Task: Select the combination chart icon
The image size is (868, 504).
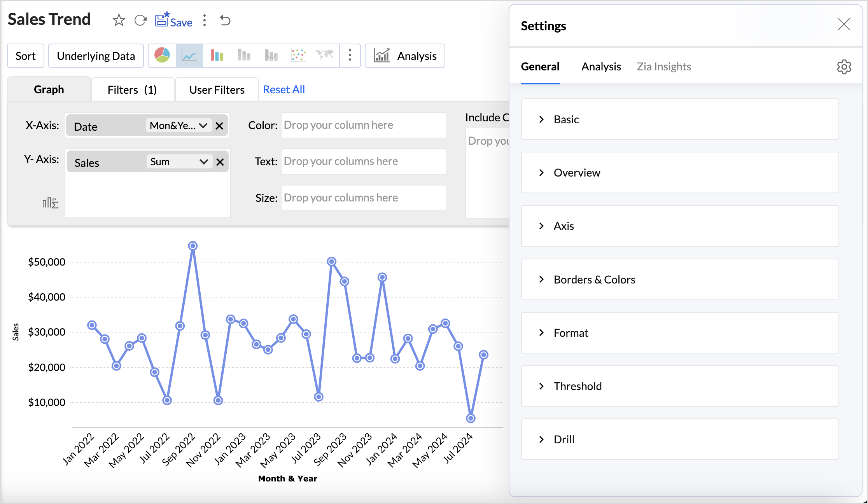Action: pos(271,56)
